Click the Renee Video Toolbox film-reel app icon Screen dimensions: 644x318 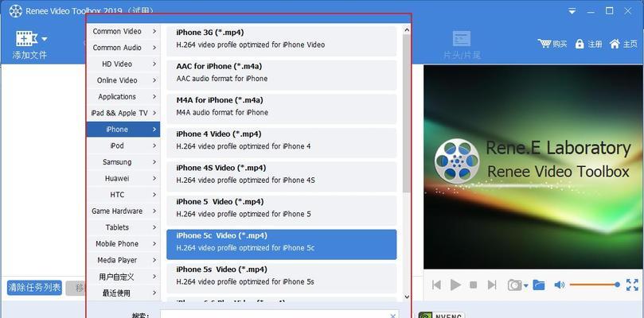15,11
